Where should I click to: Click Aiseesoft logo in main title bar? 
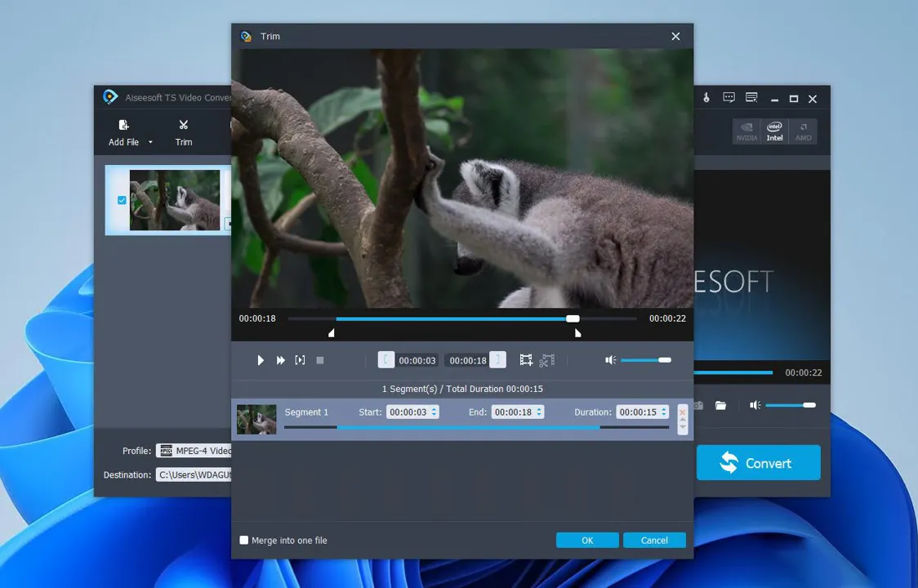click(110, 97)
